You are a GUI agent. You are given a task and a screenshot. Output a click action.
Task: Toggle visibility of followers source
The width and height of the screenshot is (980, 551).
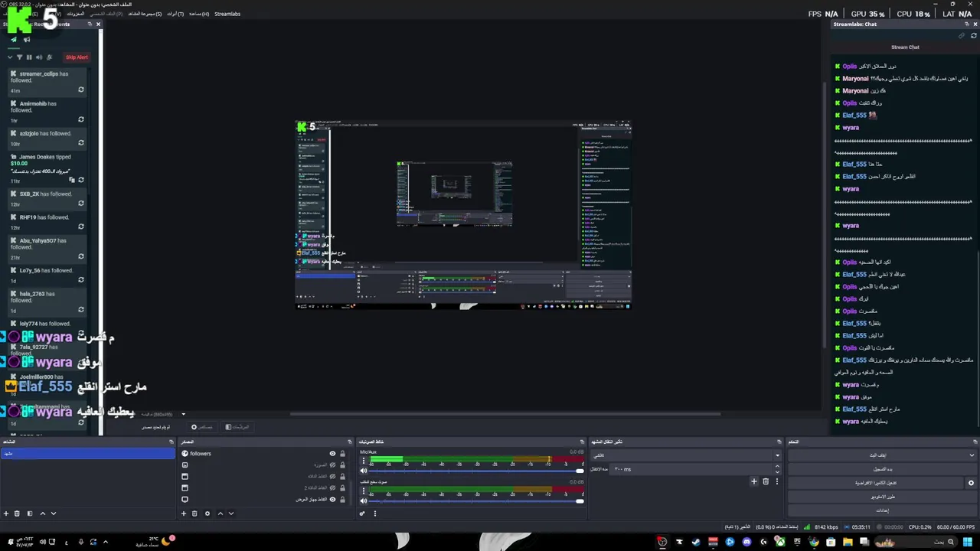tap(332, 454)
